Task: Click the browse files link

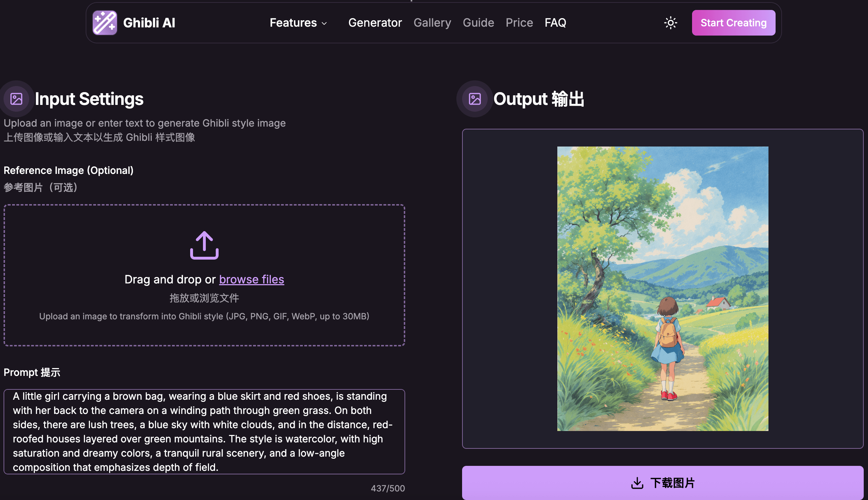Action: (252, 280)
